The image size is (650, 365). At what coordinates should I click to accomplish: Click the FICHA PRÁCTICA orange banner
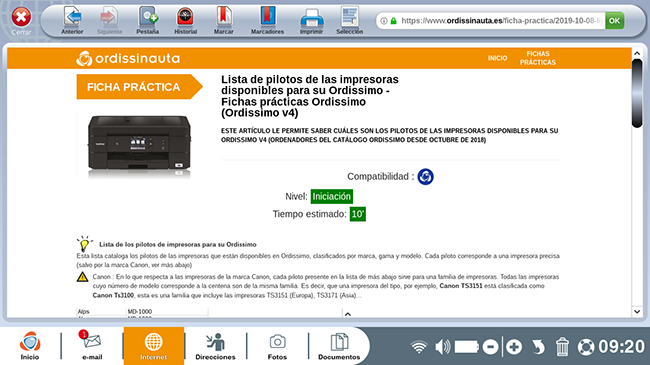(139, 87)
